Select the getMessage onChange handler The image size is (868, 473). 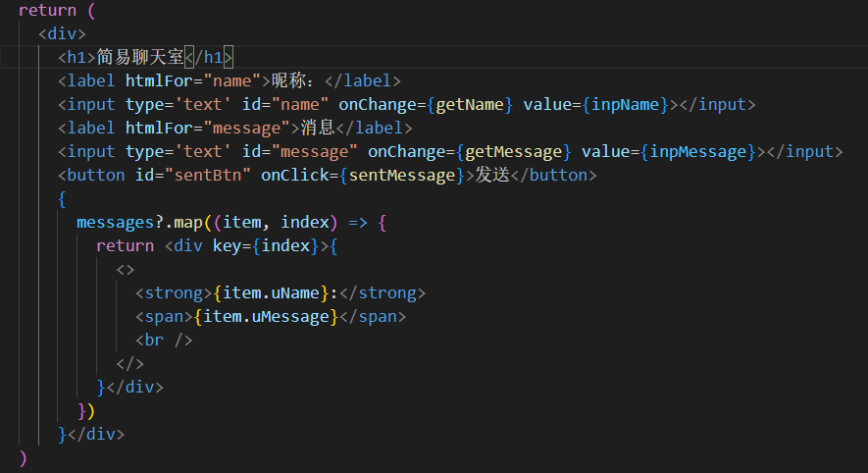514,152
